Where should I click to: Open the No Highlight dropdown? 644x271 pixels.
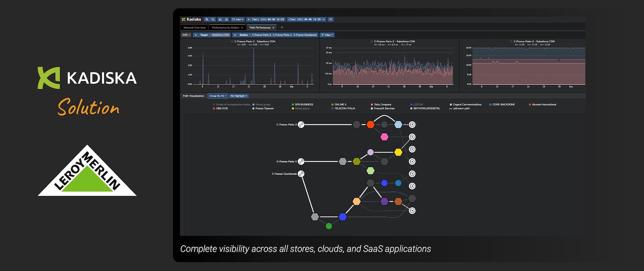pyautogui.click(x=239, y=96)
